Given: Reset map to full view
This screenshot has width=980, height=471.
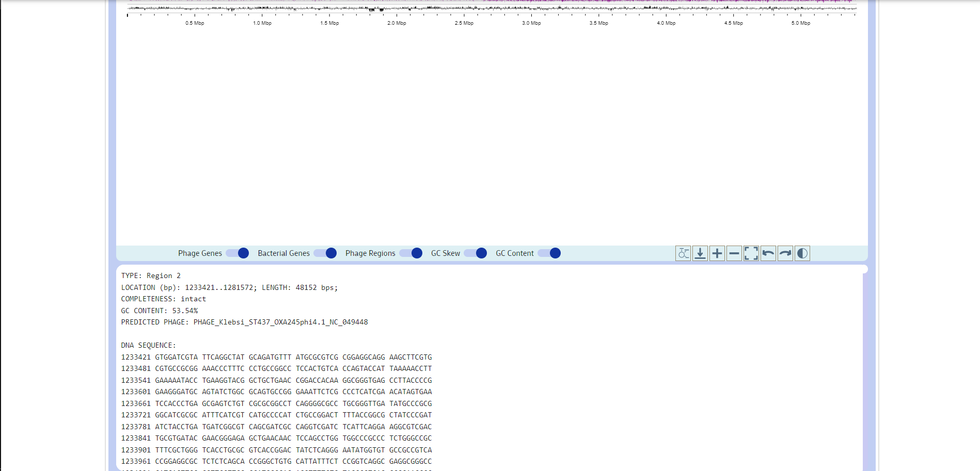Looking at the screenshot, I should [x=751, y=253].
